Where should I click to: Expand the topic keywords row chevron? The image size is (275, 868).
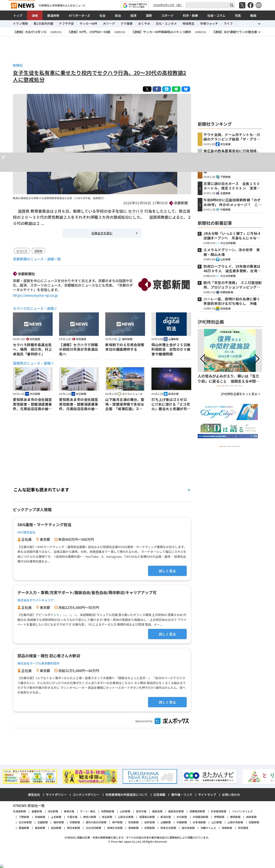click(x=259, y=24)
